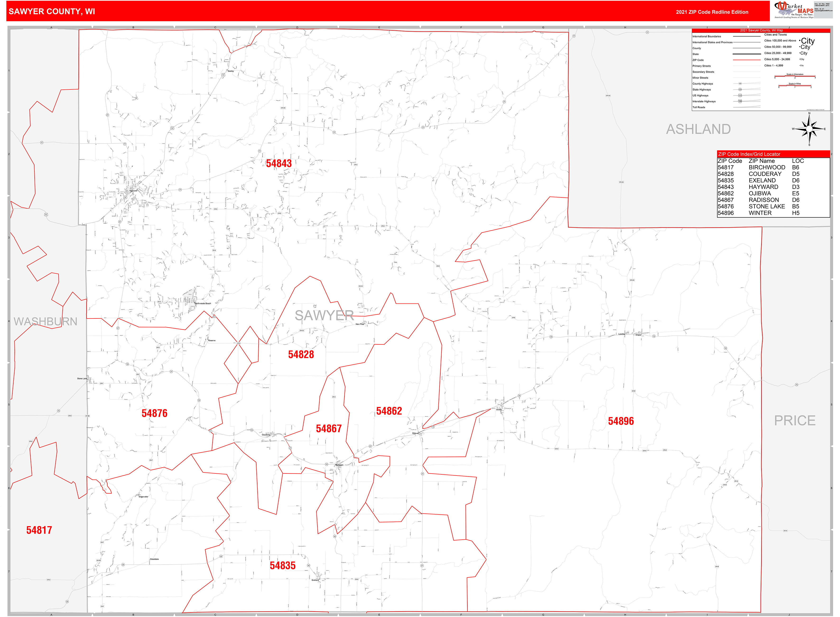This screenshot has width=840, height=617.
Task: Click the SAWYER county name label
Action: [x=324, y=316]
